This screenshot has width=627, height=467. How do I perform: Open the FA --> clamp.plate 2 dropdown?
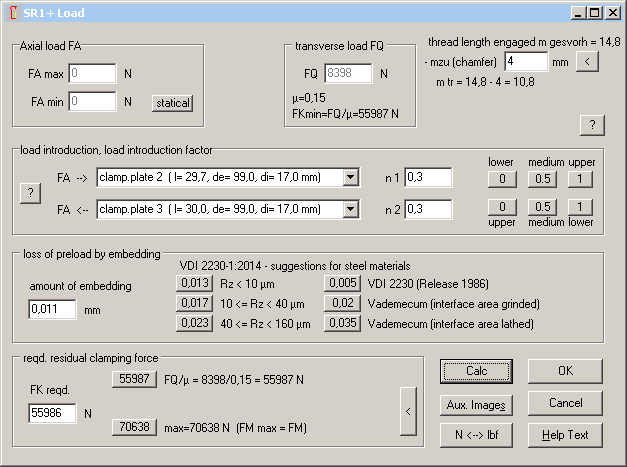pyautogui.click(x=350, y=178)
